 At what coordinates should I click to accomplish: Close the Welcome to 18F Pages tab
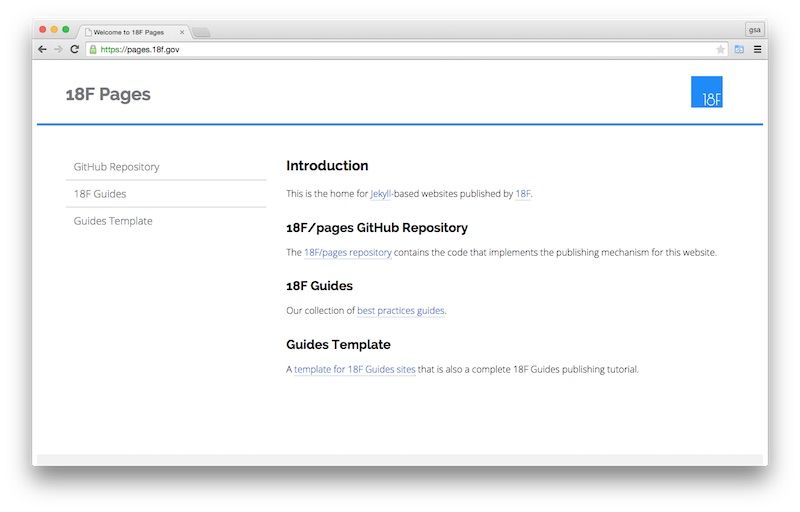pos(182,32)
